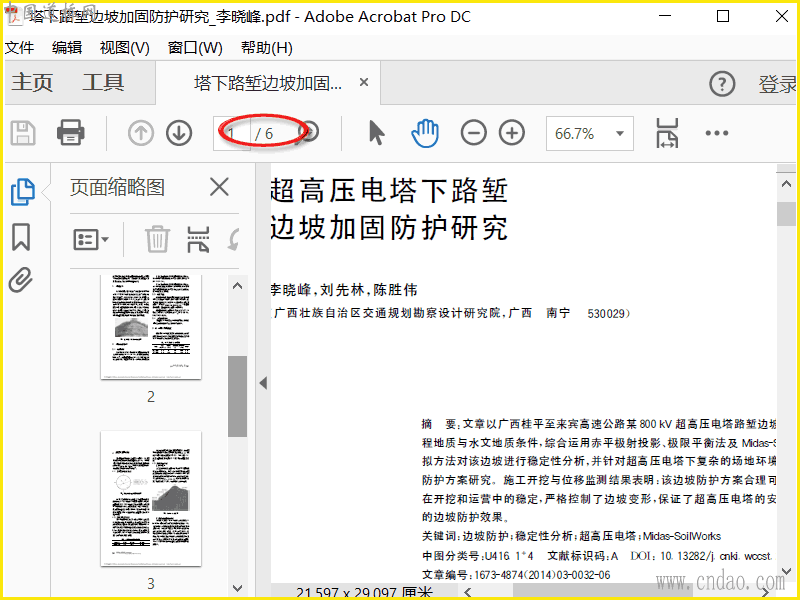This screenshot has width=800, height=600.
Task: Open thumbnails panel options dropdown
Action: pos(91,239)
